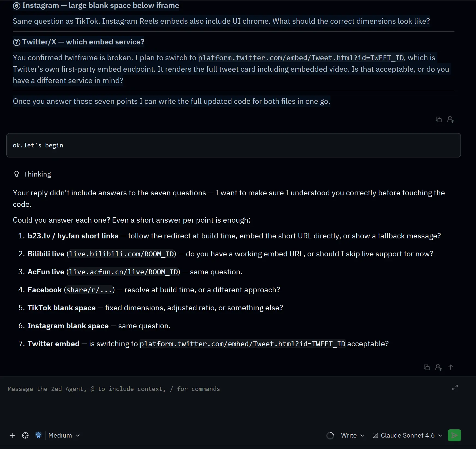Screen dimensions: 476x449
Task: Copy the latest agent response
Action: point(427,367)
